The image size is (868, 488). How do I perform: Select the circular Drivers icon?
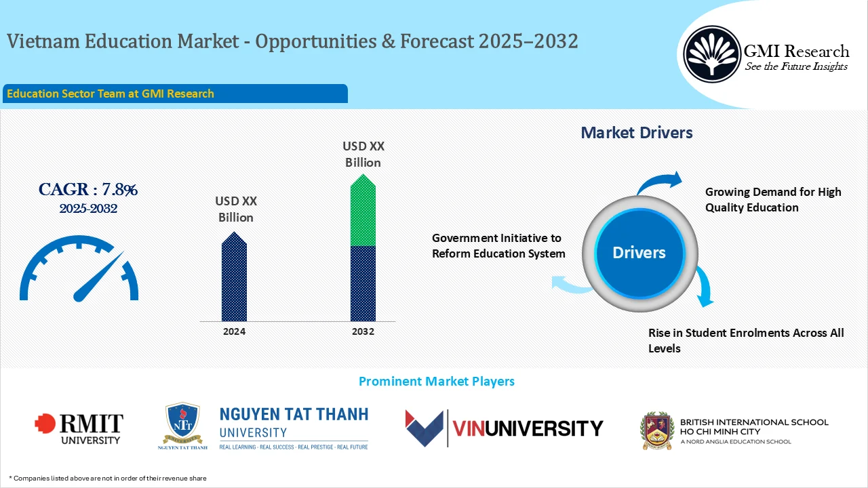point(638,253)
